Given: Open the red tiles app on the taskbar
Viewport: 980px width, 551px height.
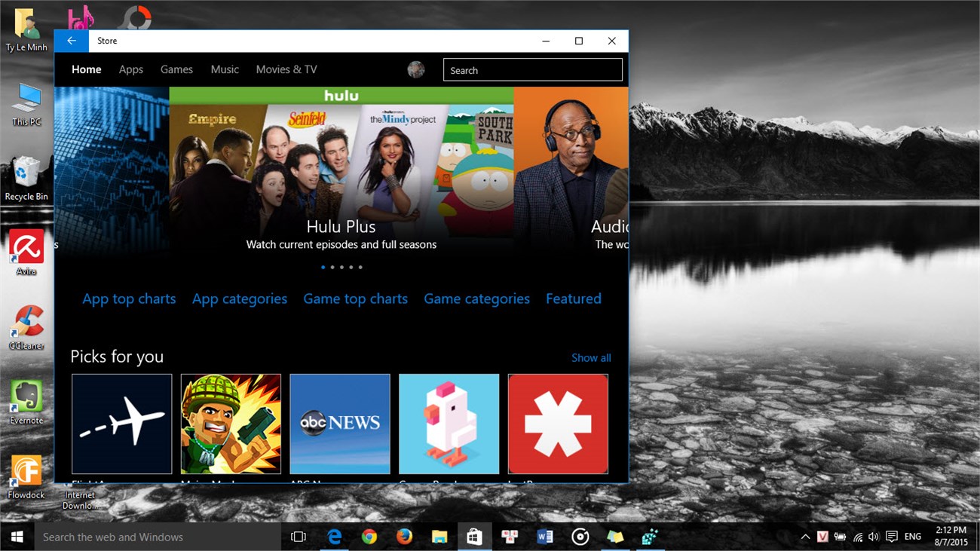Looking at the screenshot, I should coord(510,537).
